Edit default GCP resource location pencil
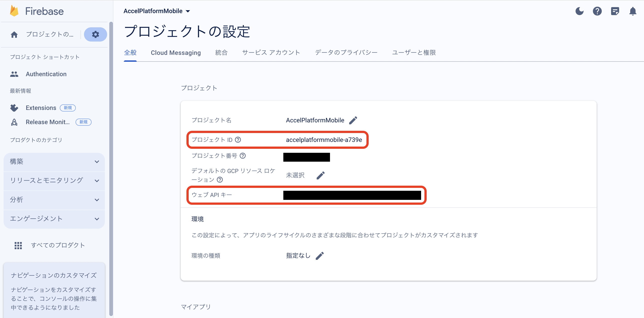The image size is (644, 318). [x=320, y=175]
